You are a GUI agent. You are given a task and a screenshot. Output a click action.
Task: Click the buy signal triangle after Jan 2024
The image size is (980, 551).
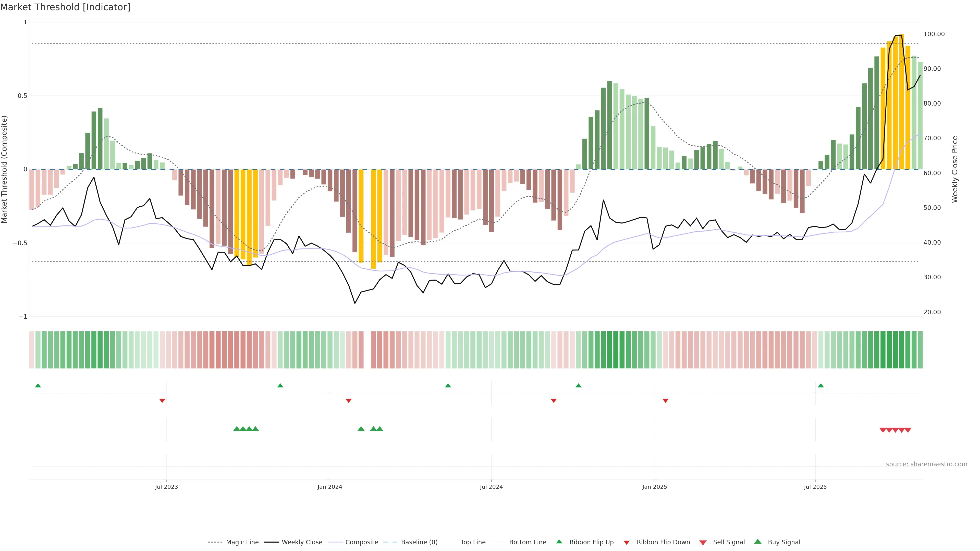click(361, 429)
